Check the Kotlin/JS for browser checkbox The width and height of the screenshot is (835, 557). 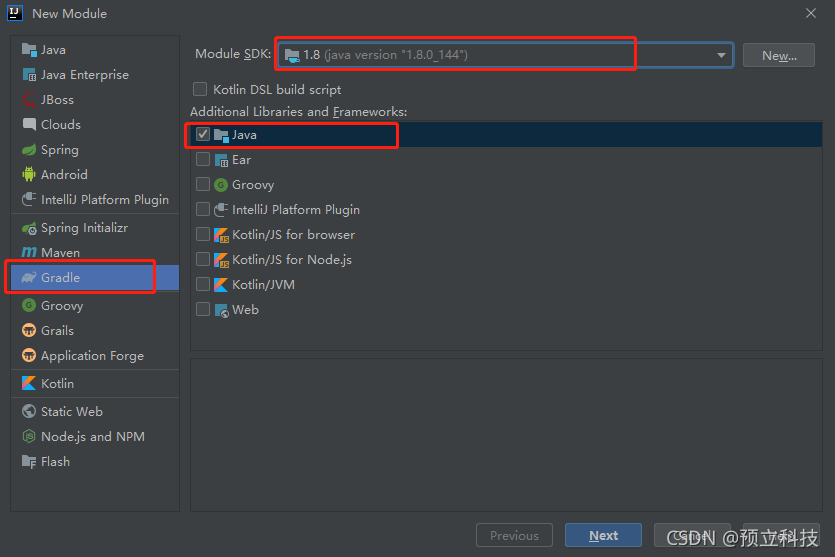(203, 234)
